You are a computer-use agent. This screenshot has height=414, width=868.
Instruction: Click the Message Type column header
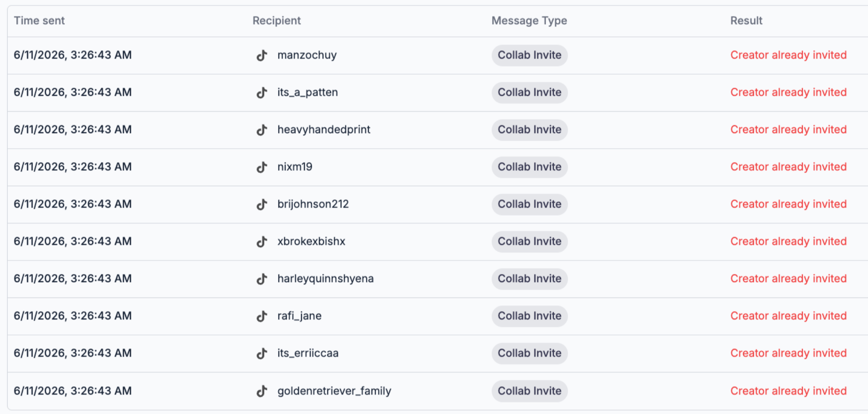point(529,21)
